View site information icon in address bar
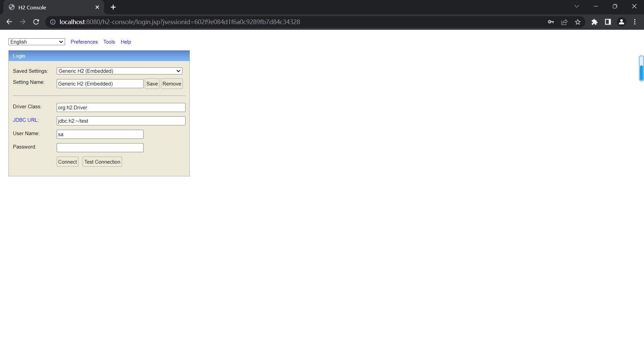 [x=53, y=22]
